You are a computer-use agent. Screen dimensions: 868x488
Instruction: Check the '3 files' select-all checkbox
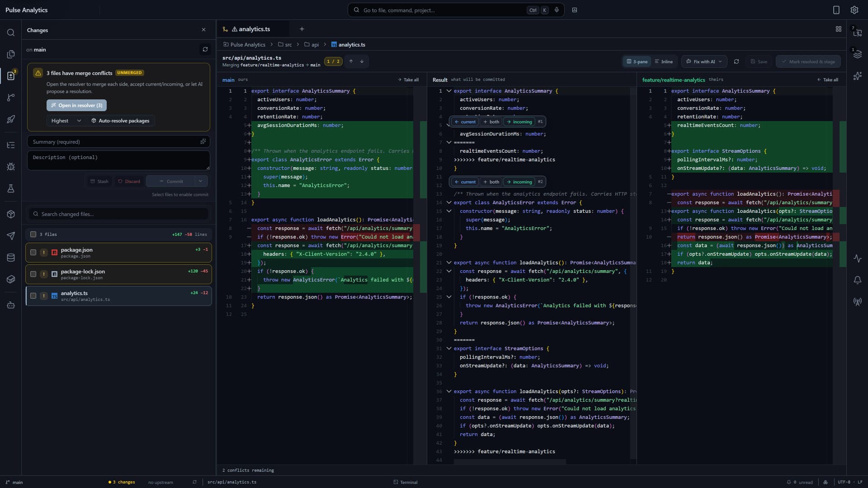pos(33,234)
